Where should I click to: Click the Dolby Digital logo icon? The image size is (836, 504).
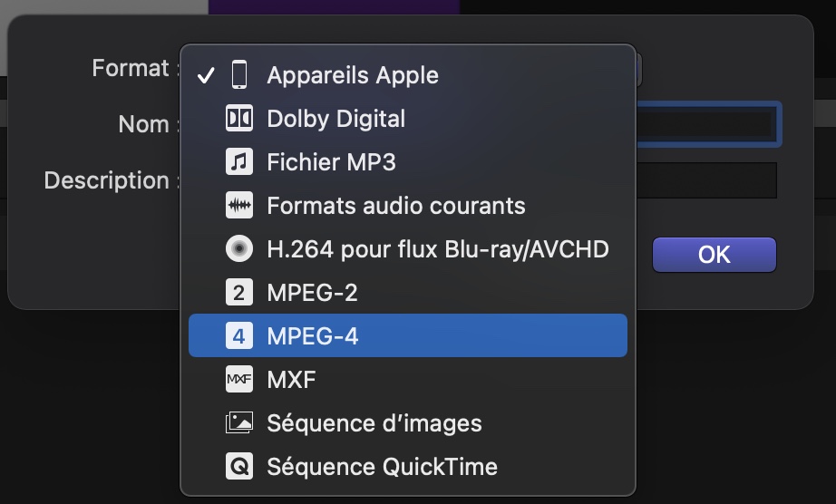click(x=239, y=119)
